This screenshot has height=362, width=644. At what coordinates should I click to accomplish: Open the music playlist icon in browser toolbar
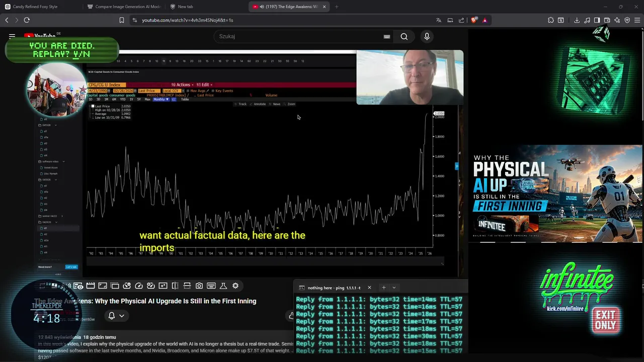[587, 20]
